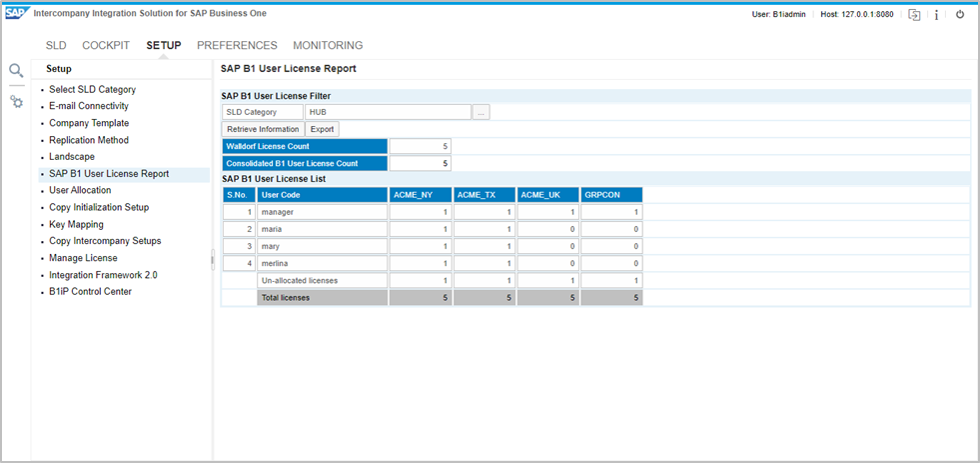
Task: Switch to the MONITORING tab
Action: pyautogui.click(x=328, y=46)
